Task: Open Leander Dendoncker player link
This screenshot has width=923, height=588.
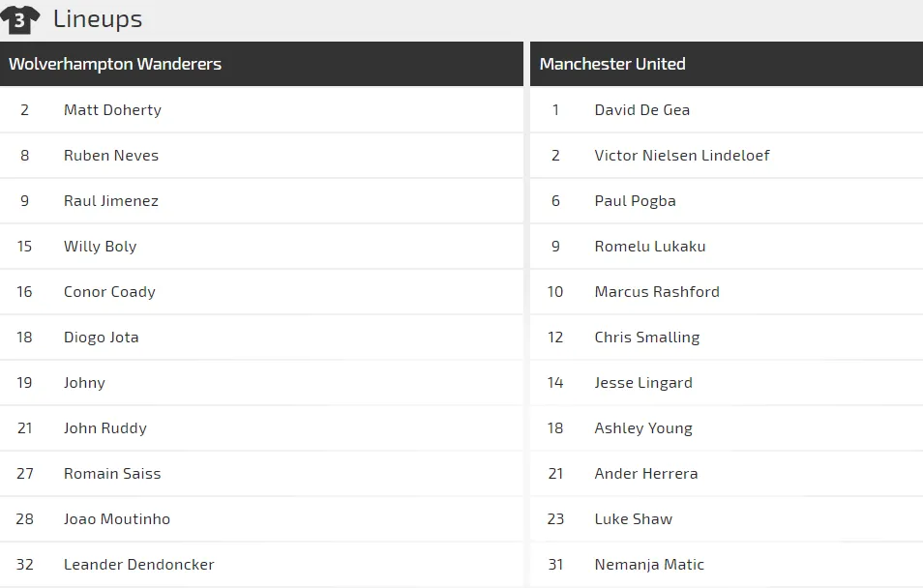Action: click(x=139, y=565)
